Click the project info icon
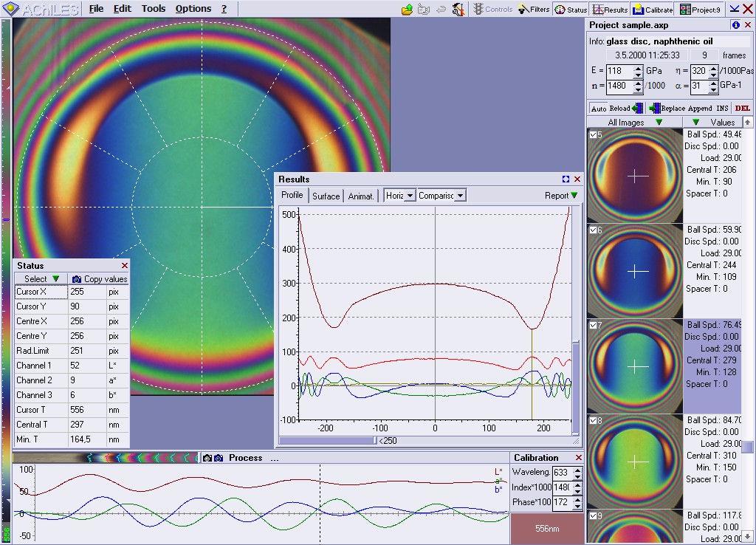 pos(736,25)
